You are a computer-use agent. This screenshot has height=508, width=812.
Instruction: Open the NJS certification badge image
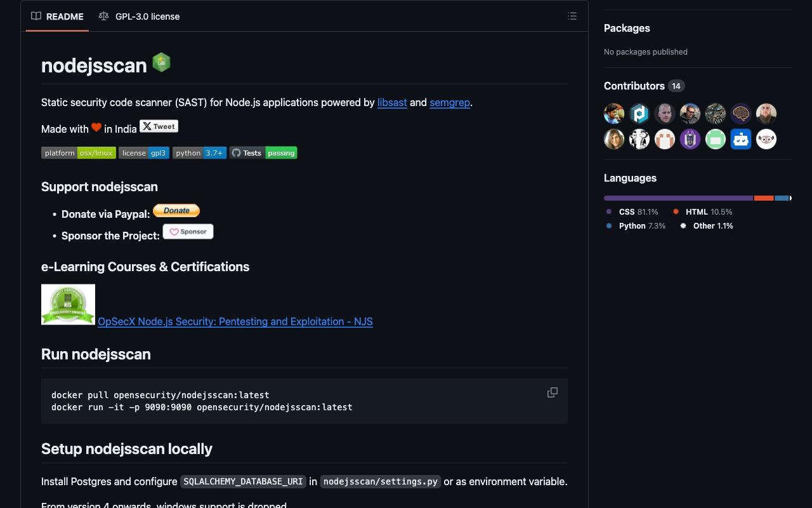[x=68, y=305]
